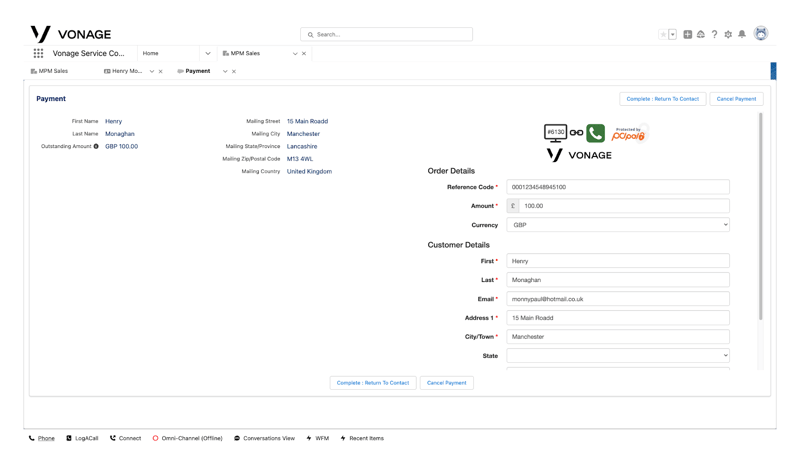Open Omni-Channel (Offline) utility
This screenshot has width=800, height=470.
pyautogui.click(x=187, y=438)
